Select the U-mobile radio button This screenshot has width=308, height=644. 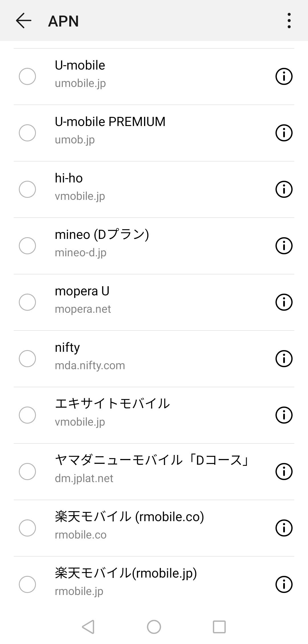click(x=27, y=76)
